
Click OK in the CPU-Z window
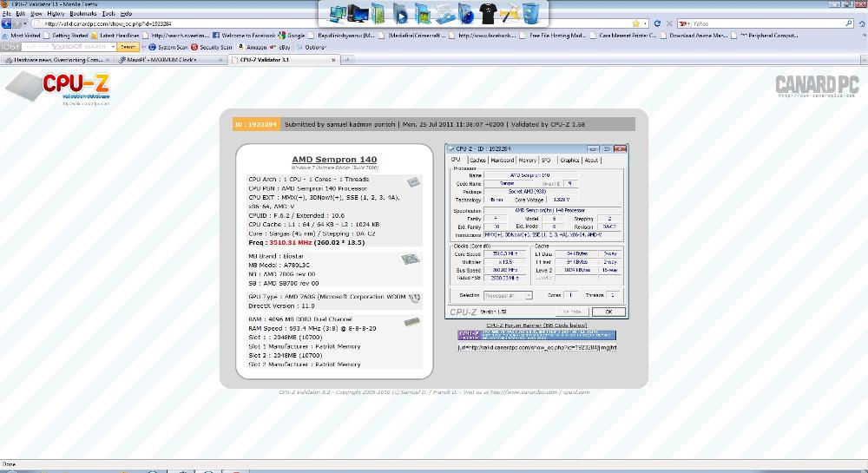point(608,312)
